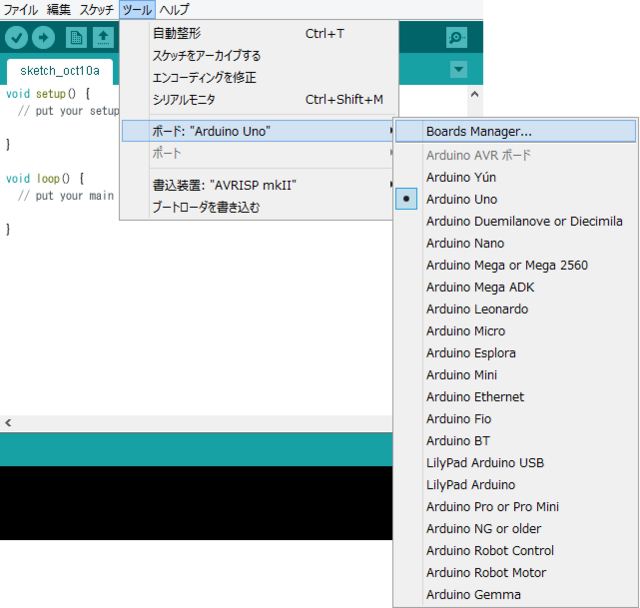Viewport: 640px width, 608px height.
Task: Click on the void setup() code line
Action: click(48, 94)
